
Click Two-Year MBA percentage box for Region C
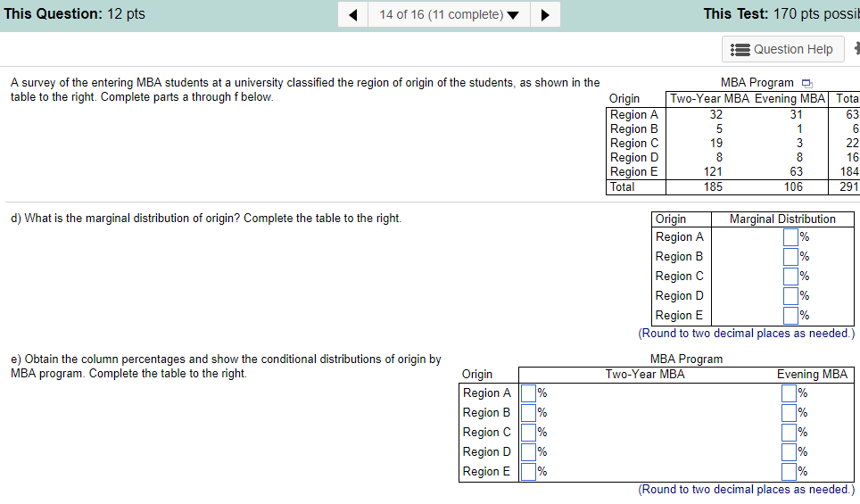[x=528, y=433]
